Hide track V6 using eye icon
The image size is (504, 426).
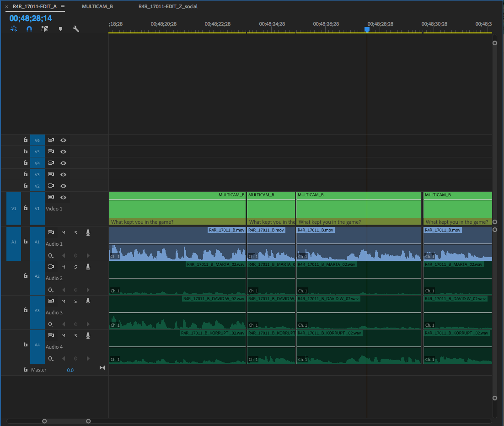pyautogui.click(x=64, y=140)
